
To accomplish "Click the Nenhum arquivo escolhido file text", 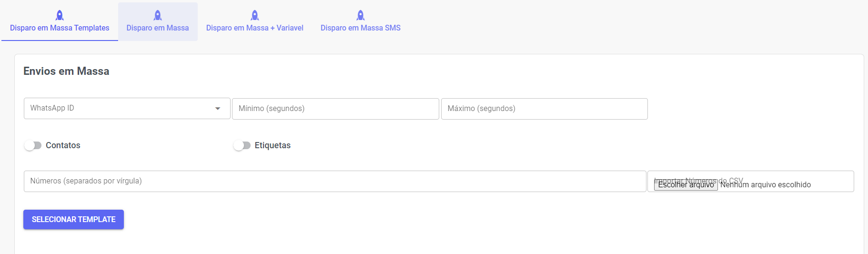I will tap(765, 185).
